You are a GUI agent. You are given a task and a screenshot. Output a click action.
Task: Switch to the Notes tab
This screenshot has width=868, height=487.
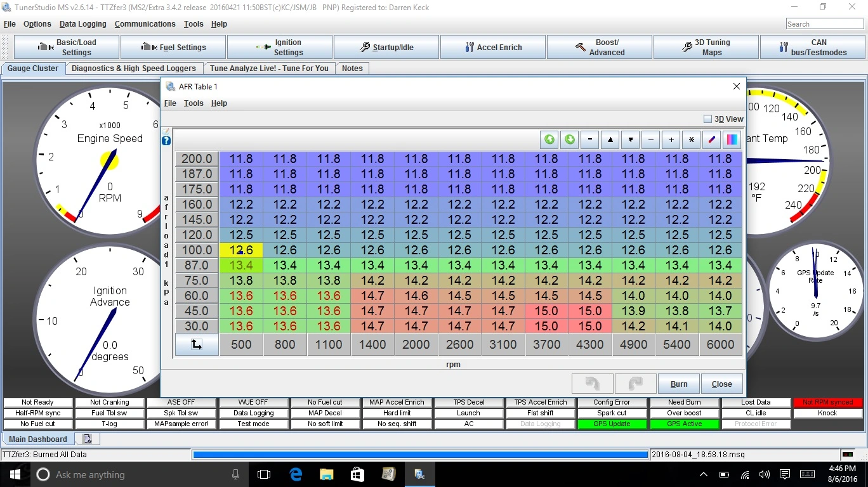pyautogui.click(x=352, y=68)
